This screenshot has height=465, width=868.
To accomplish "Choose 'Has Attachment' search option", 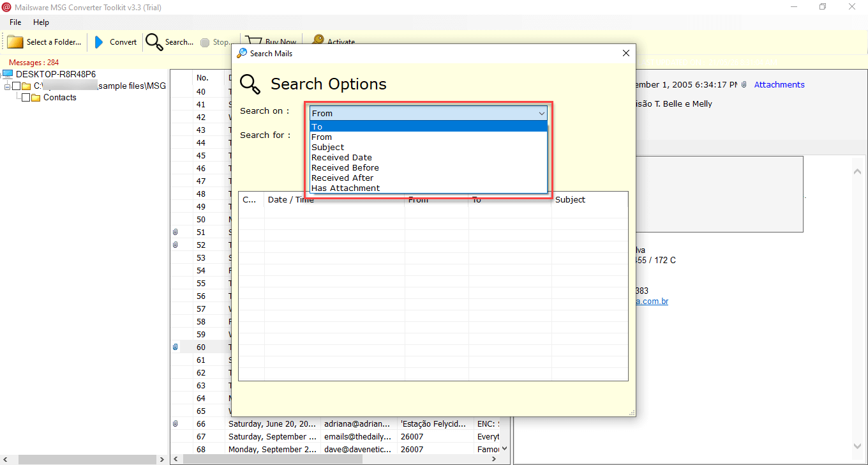I will [x=428, y=188].
